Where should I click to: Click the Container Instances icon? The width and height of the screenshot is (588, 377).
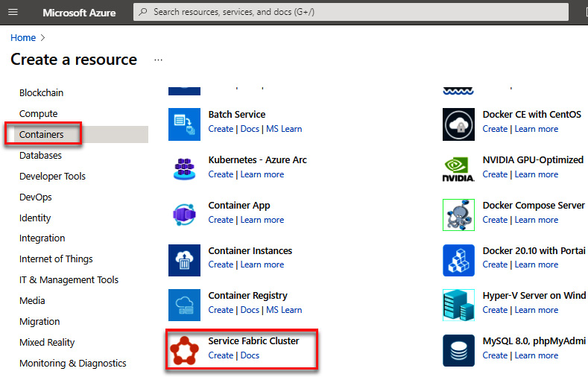184,260
